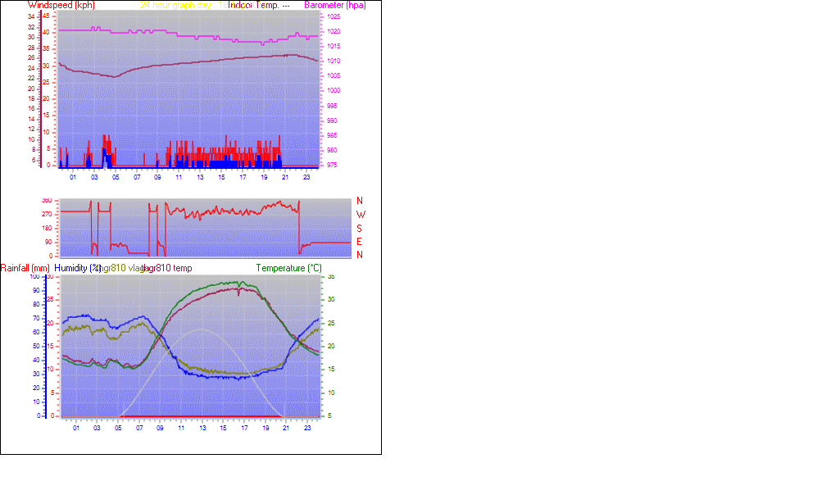This screenshot has width=826, height=504.
Task: Click hour 13 on windspeed graph time axis
Action: click(x=201, y=177)
